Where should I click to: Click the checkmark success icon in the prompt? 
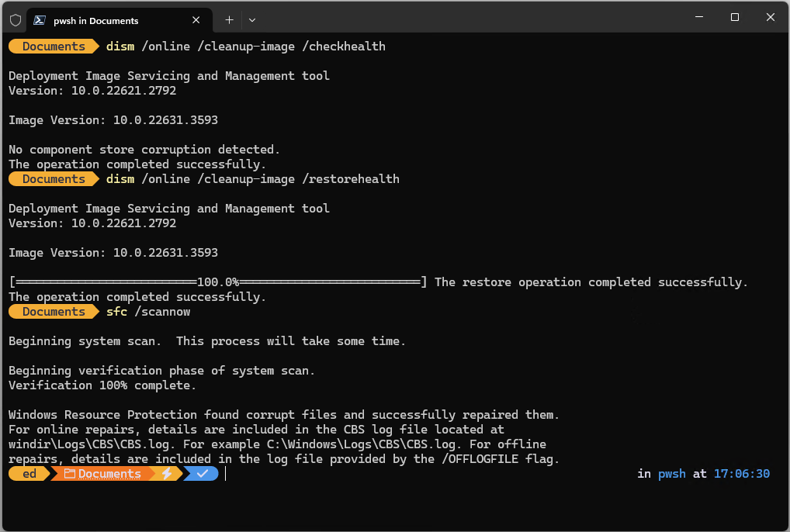pyautogui.click(x=200, y=473)
